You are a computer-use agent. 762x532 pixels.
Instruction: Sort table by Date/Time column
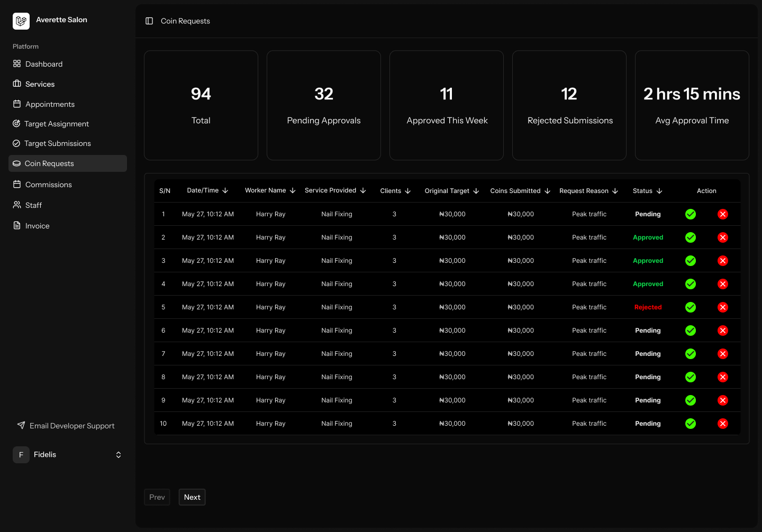click(207, 190)
